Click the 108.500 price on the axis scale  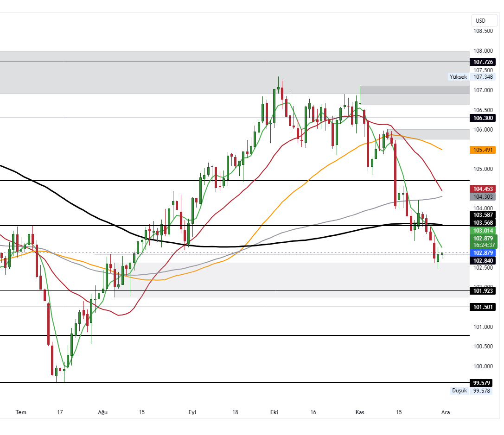coord(483,31)
